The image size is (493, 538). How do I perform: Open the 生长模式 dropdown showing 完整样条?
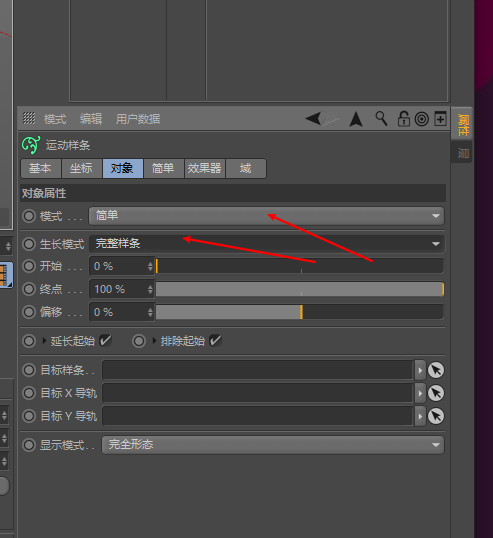[267, 244]
